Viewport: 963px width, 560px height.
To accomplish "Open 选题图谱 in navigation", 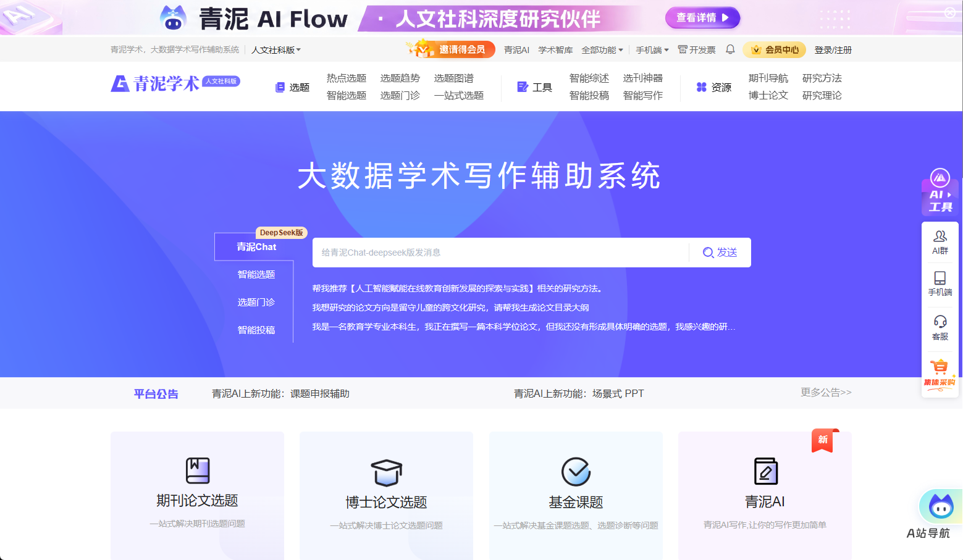I will tap(454, 78).
